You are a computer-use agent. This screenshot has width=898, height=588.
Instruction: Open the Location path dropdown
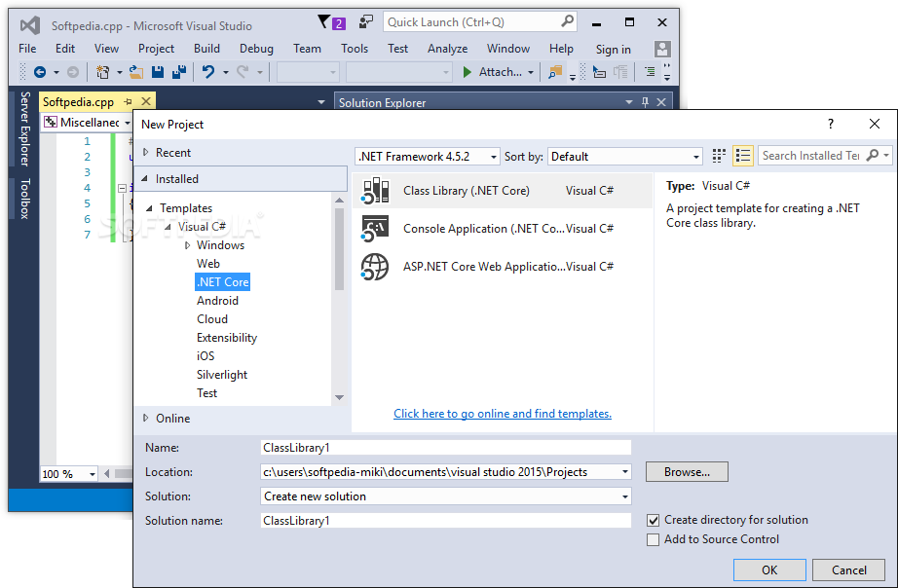click(x=625, y=472)
